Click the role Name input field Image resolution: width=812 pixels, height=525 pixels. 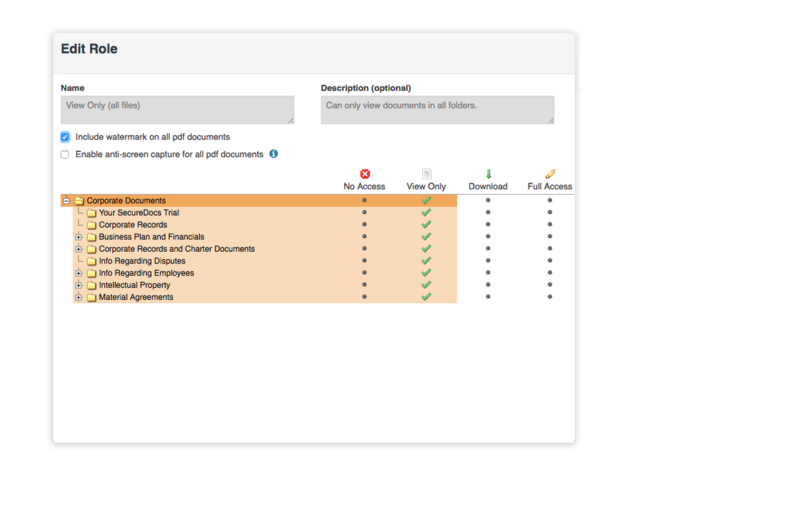click(177, 110)
